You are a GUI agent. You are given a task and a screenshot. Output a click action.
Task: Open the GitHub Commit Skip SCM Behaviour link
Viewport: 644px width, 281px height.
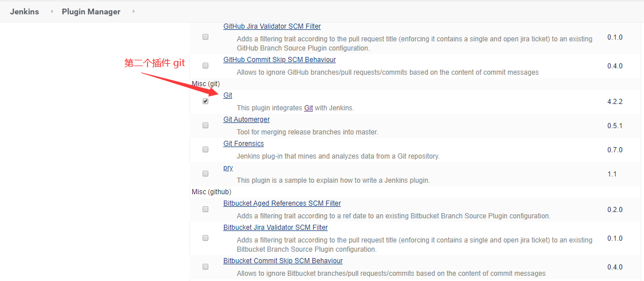(x=280, y=60)
